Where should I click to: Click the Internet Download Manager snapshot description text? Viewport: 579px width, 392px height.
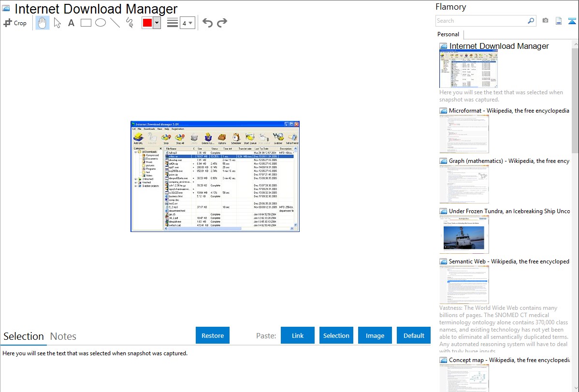click(501, 96)
